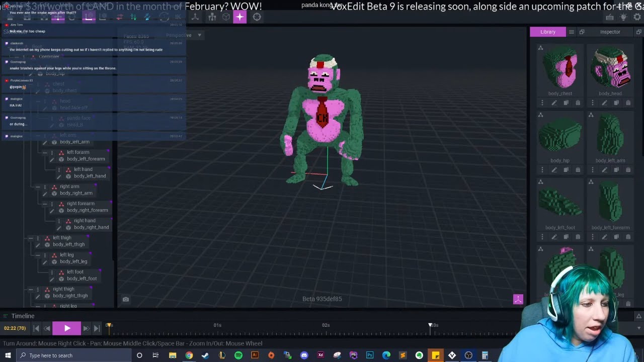Jump to the last frame of timeline

click(97, 328)
